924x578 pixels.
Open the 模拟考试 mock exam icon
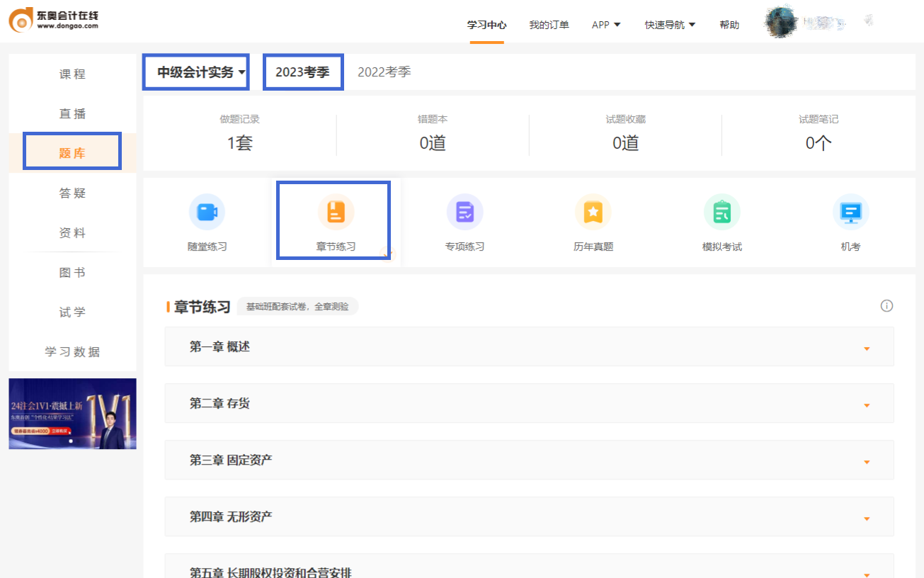click(x=721, y=221)
